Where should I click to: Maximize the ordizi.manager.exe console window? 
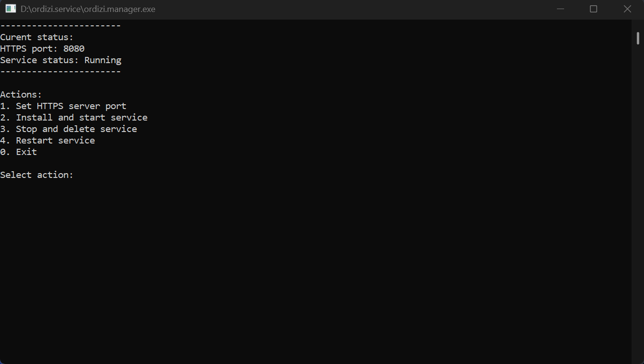593,9
